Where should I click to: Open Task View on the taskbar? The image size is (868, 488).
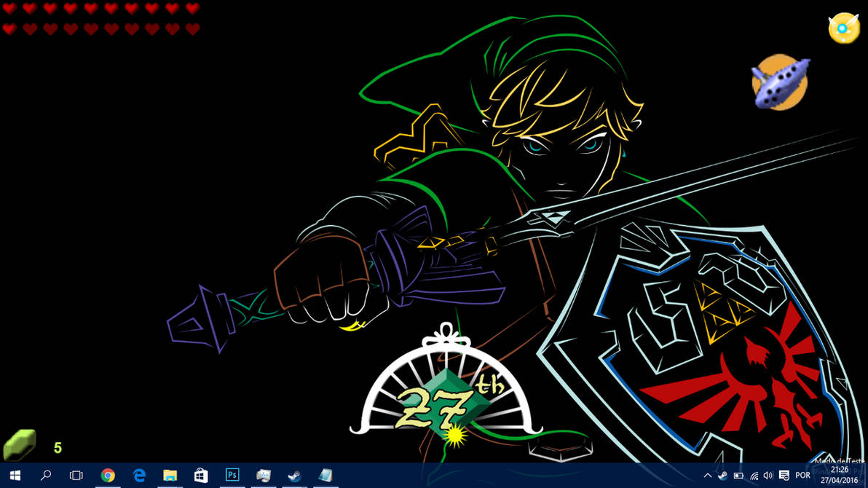(75, 477)
